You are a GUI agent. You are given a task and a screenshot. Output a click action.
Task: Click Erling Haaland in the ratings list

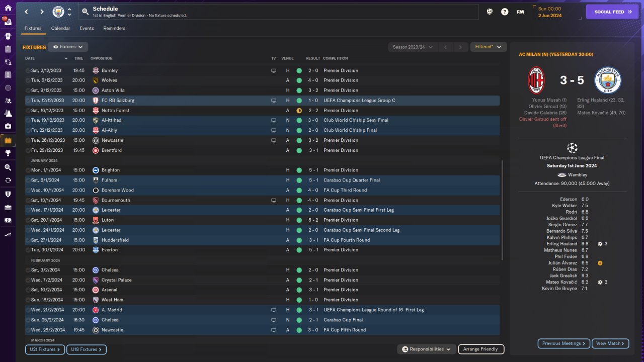pyautogui.click(x=561, y=244)
